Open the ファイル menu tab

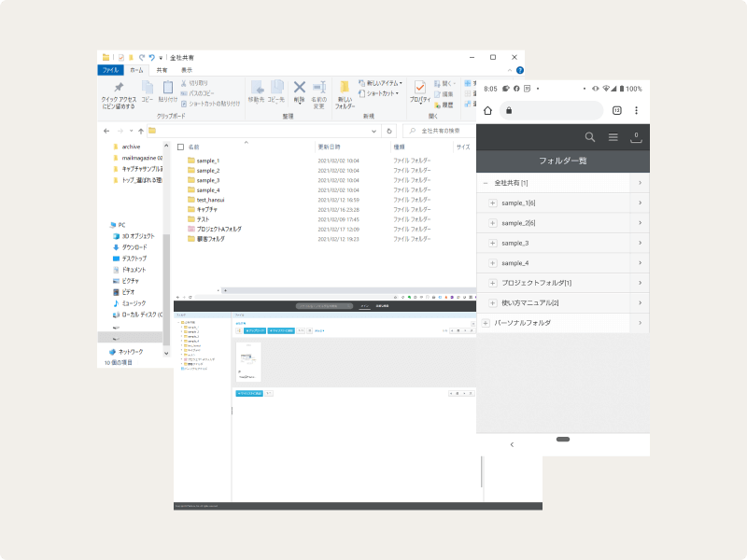109,70
